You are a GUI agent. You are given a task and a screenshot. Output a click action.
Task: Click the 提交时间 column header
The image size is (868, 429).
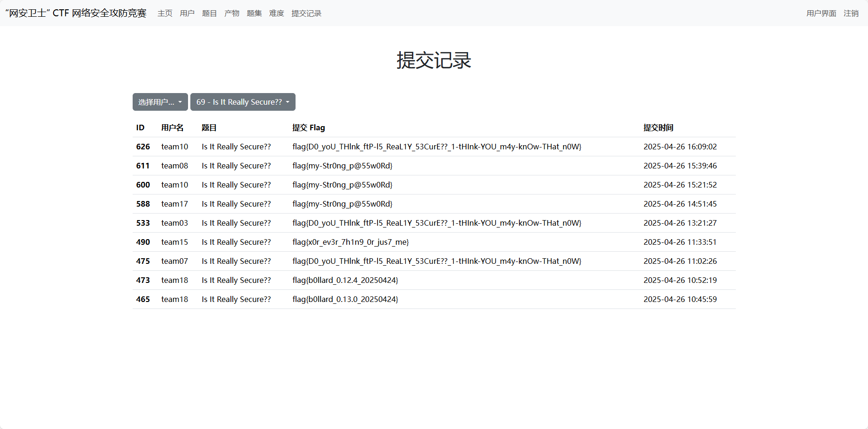[x=658, y=127]
